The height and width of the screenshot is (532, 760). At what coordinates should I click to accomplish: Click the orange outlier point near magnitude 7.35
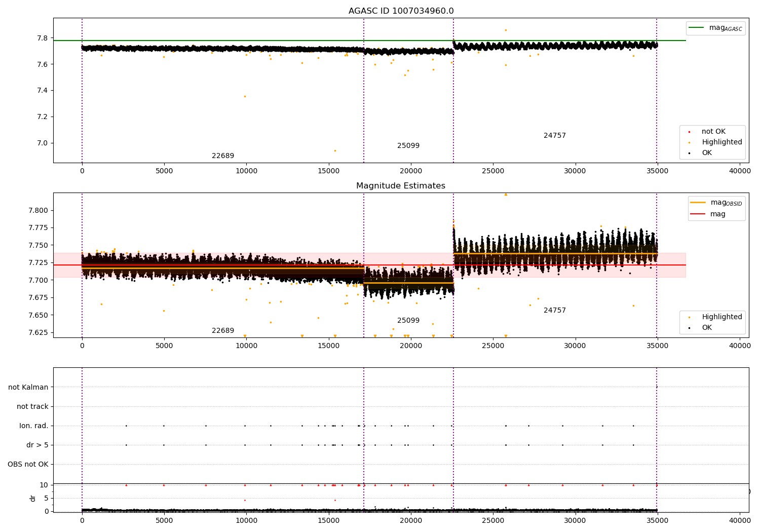(x=245, y=96)
